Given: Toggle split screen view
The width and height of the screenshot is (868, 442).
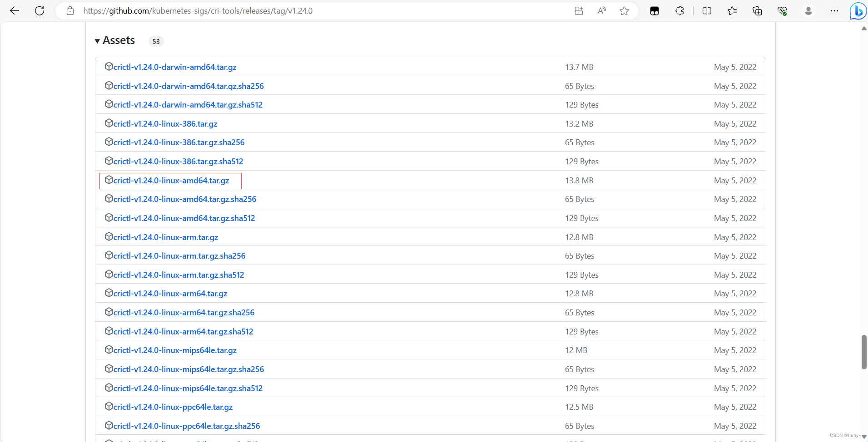Looking at the screenshot, I should tap(707, 11).
